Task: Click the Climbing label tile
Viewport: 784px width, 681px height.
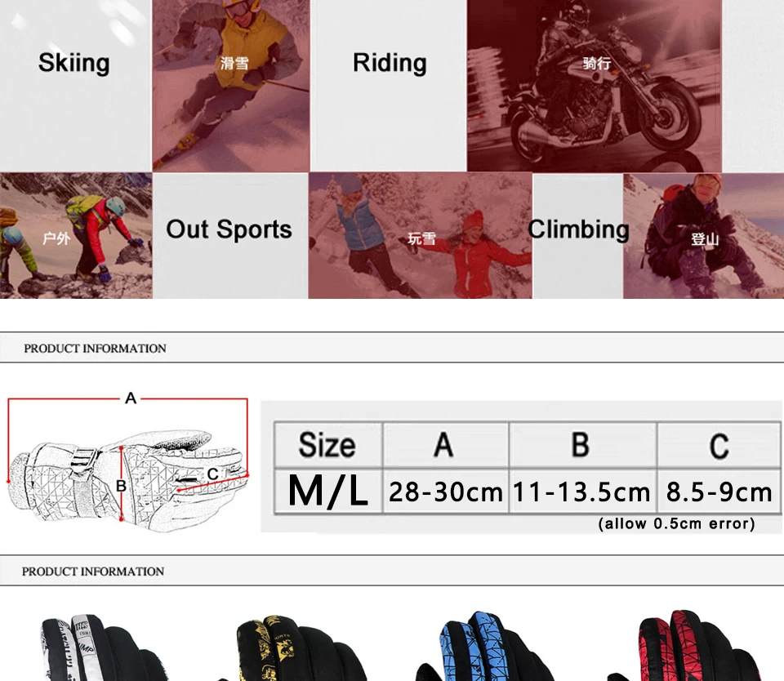Action: click(578, 235)
